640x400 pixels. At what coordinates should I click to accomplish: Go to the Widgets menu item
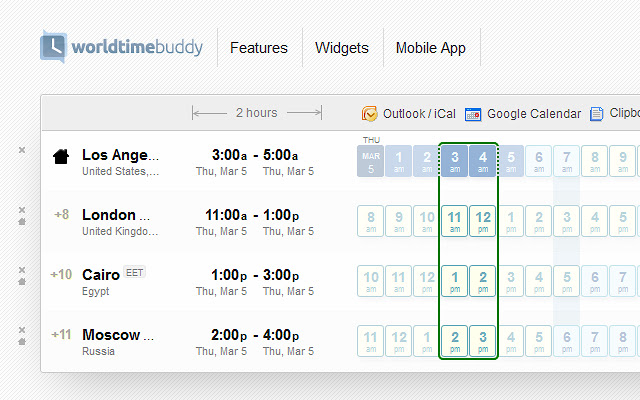(x=342, y=48)
